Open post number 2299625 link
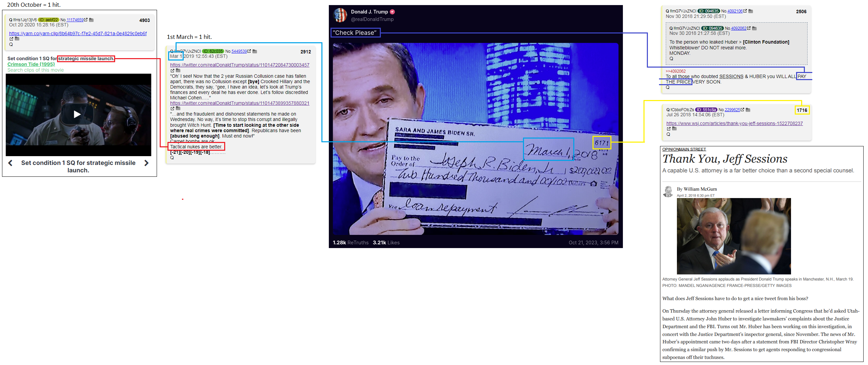This screenshot has height=365, width=868. click(x=732, y=110)
